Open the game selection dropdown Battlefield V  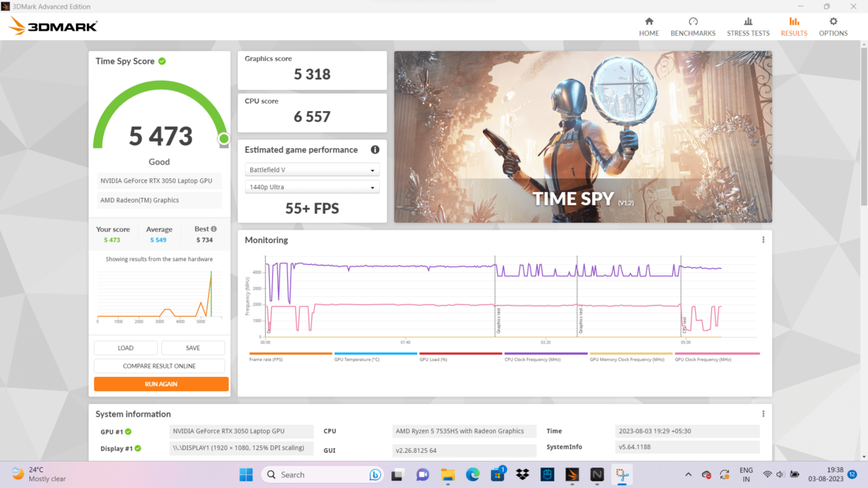tap(312, 170)
